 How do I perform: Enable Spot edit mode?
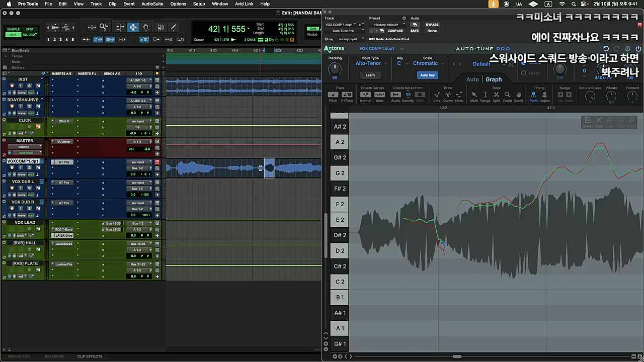[30, 30]
